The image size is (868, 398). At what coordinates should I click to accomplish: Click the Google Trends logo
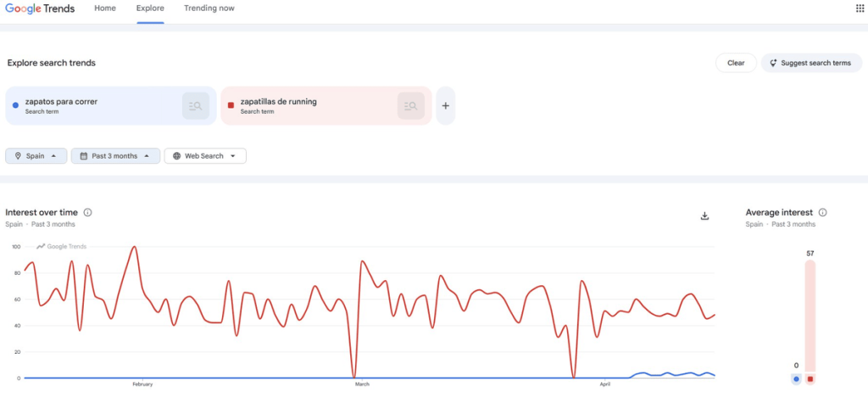click(40, 8)
